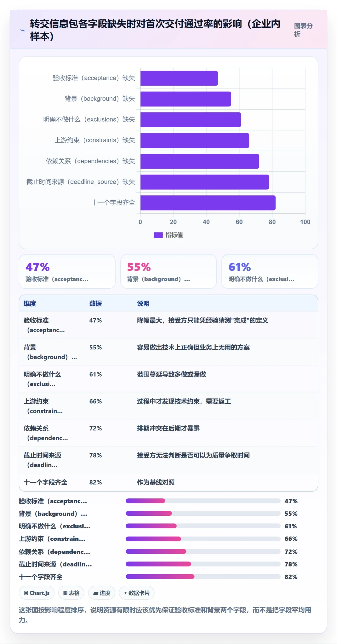Click the 表格 tag chip

[x=71, y=593]
